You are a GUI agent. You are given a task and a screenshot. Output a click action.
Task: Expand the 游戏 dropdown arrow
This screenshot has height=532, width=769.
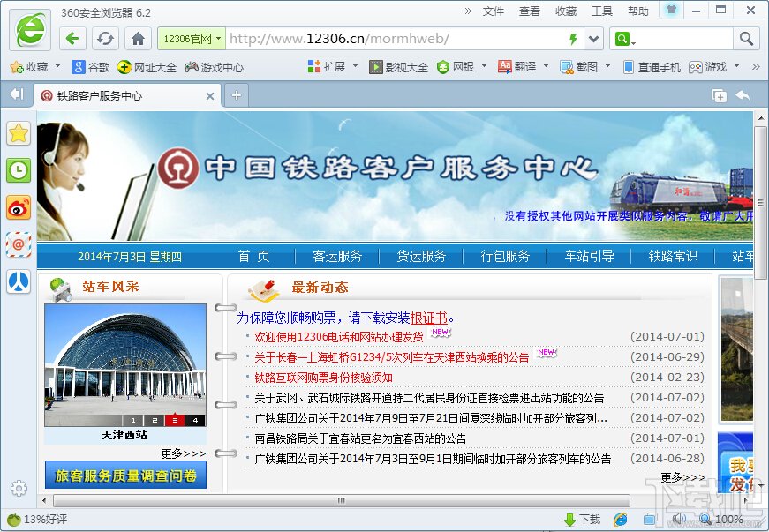pyautogui.click(x=736, y=65)
